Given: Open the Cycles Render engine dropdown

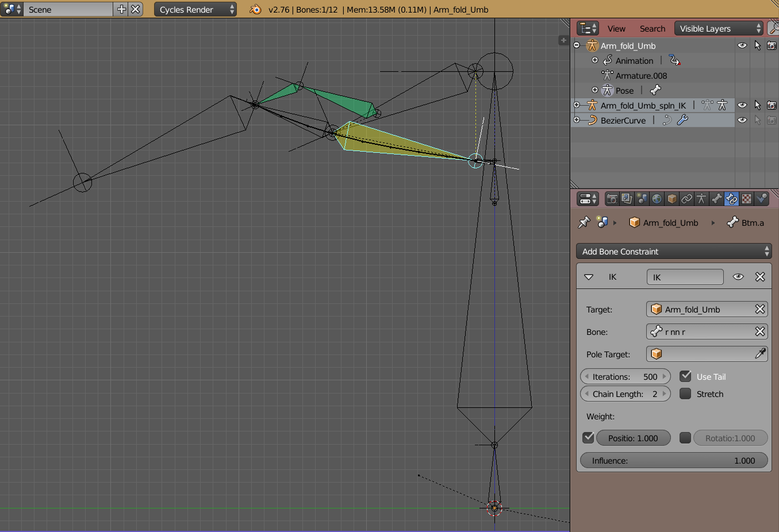Looking at the screenshot, I should [x=195, y=9].
